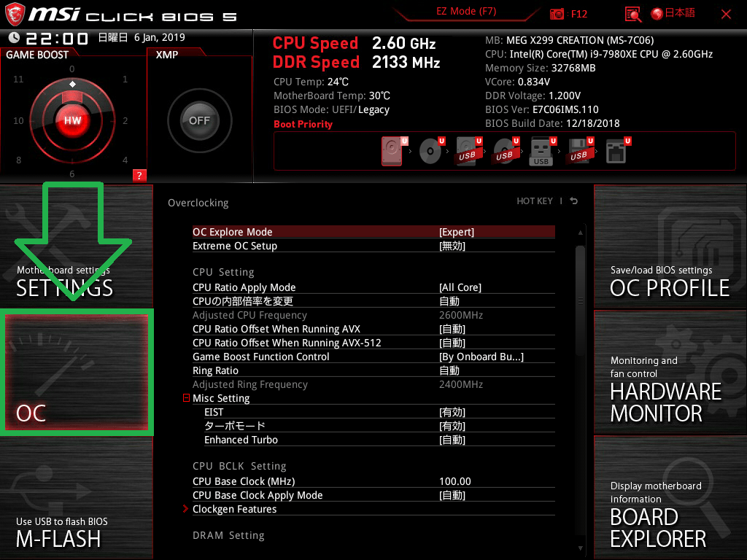Click the F12 screenshot camera icon

557,14
